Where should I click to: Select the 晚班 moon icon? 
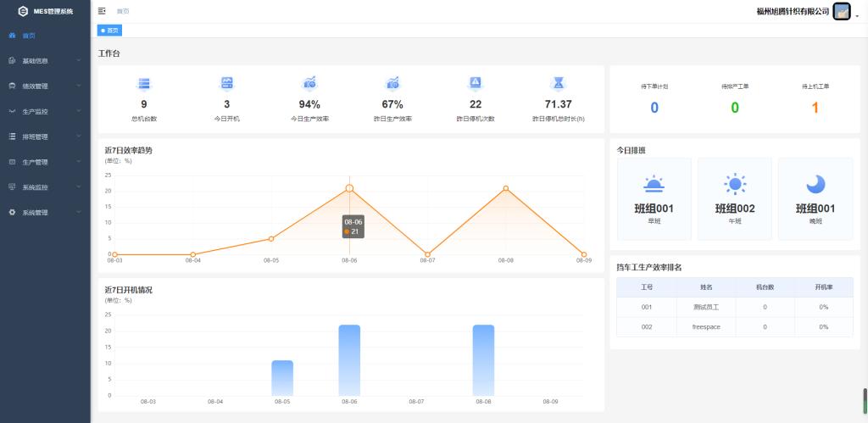[815, 184]
